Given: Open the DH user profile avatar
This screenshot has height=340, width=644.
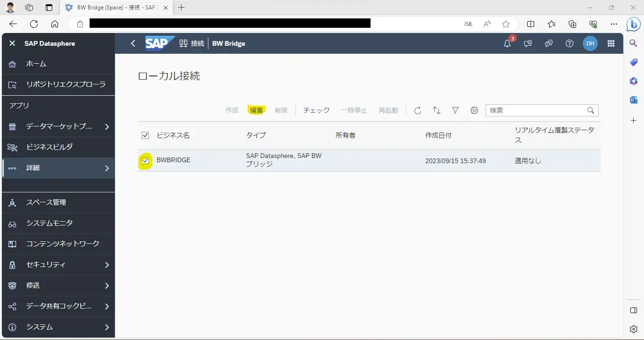Looking at the screenshot, I should coord(590,43).
